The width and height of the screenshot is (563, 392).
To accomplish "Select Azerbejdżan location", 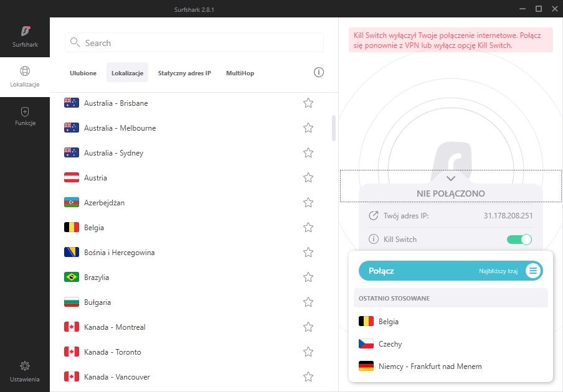I will [x=194, y=203].
